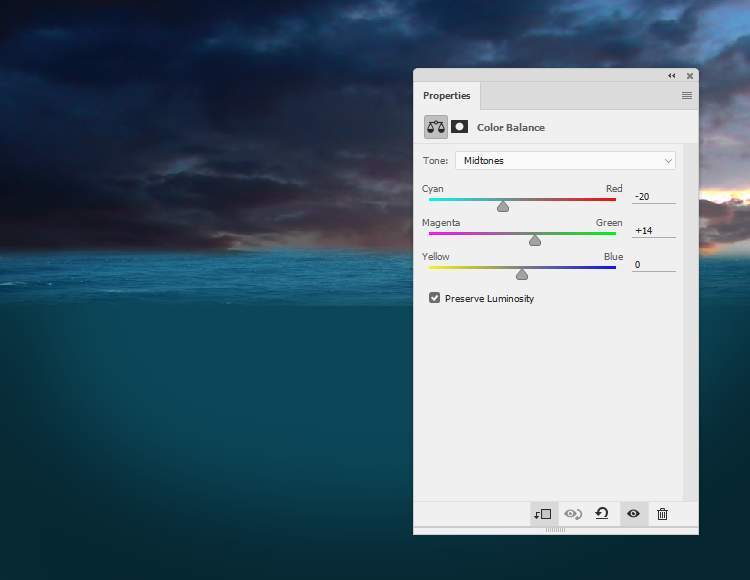Clip adjustment to the layer below
Viewport: 750px width, 580px height.
543,514
